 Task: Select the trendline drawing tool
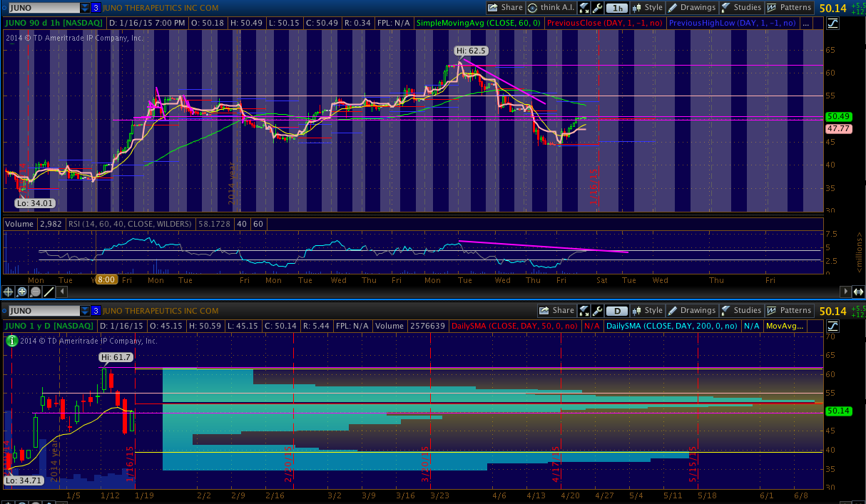click(49, 292)
